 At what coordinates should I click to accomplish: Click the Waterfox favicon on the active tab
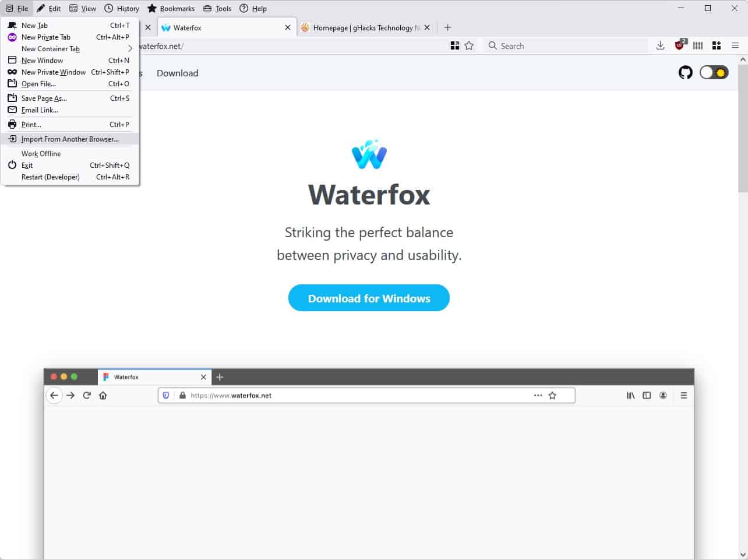click(x=165, y=27)
